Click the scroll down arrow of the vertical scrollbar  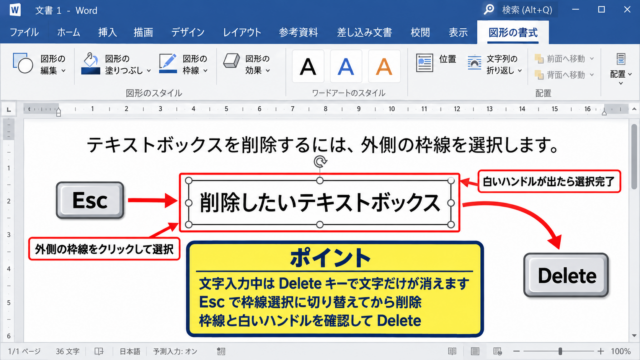(x=634, y=336)
